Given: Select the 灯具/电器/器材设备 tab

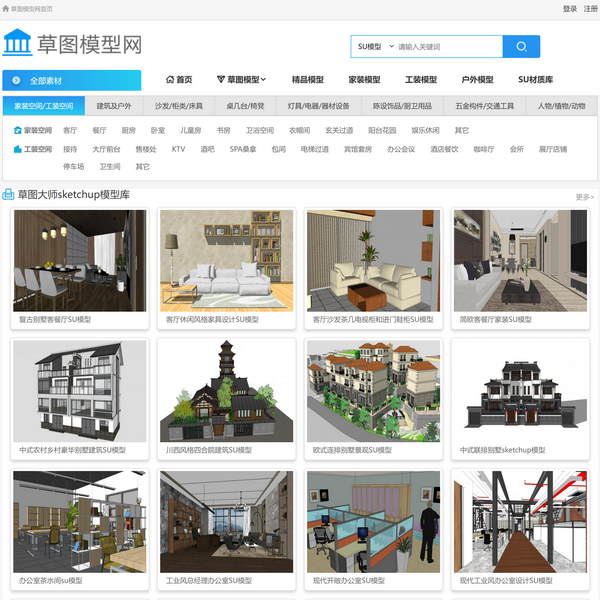Looking at the screenshot, I should point(318,105).
